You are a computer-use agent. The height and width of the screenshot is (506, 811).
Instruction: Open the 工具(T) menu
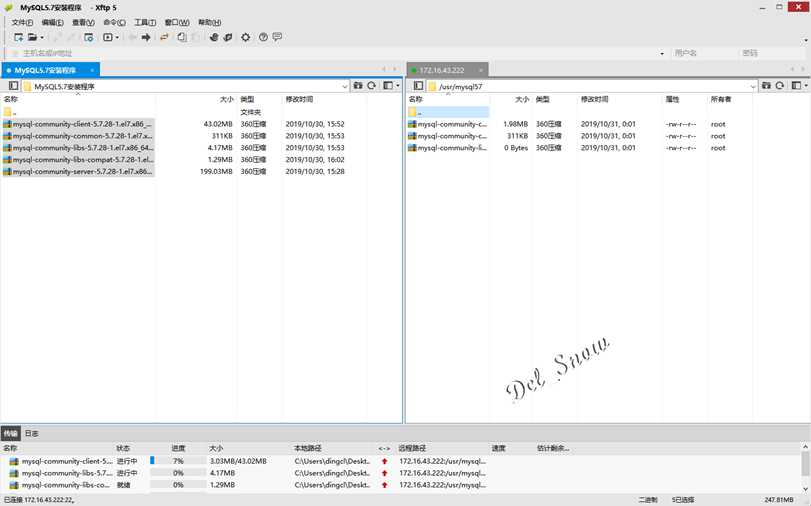pos(145,22)
